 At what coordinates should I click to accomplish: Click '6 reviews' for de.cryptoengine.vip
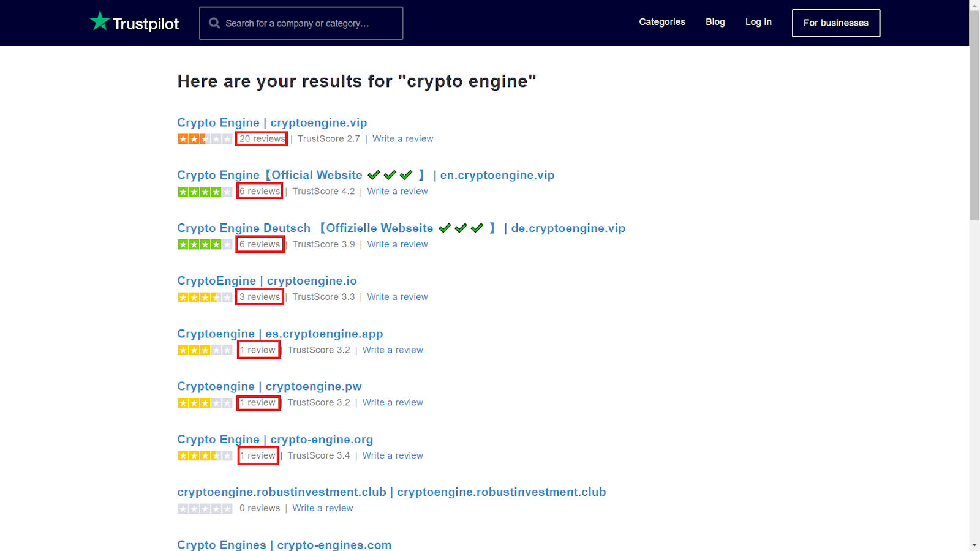[x=260, y=244]
